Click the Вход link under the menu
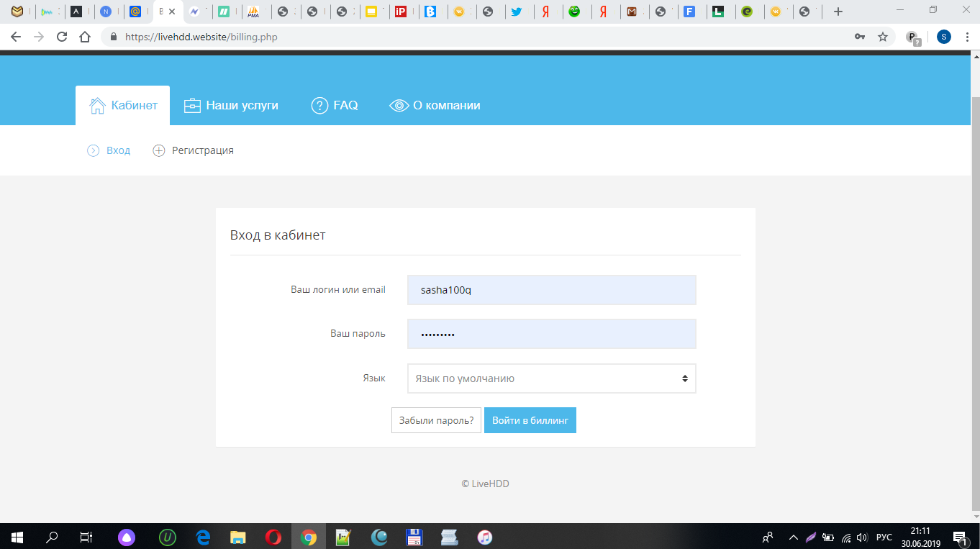 click(x=118, y=150)
